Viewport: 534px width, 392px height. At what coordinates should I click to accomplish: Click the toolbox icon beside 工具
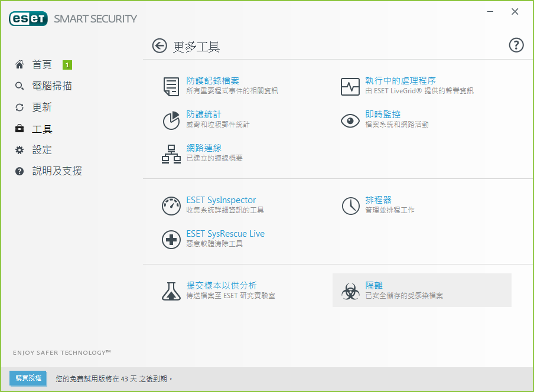[19, 129]
